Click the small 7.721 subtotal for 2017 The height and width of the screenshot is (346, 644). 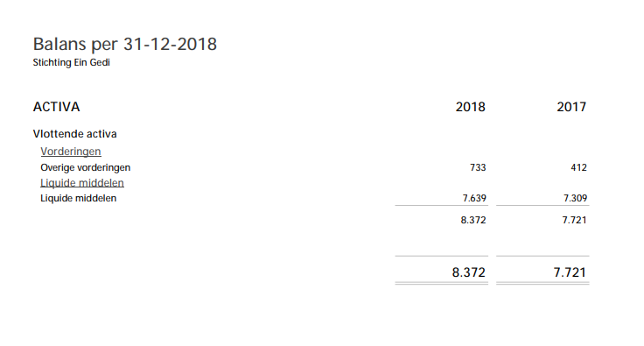pyautogui.click(x=574, y=220)
